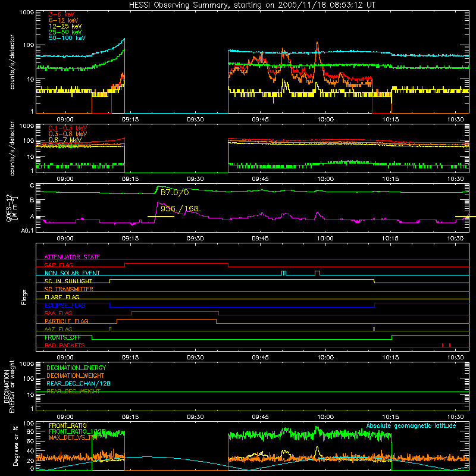Click the 0.1-0.3 MeV legend label

click(x=68, y=128)
